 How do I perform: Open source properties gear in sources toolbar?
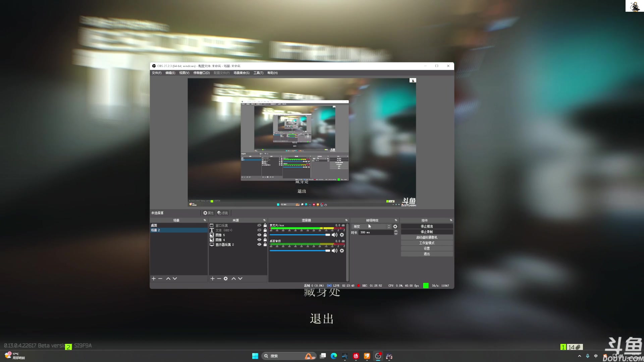pos(226,279)
